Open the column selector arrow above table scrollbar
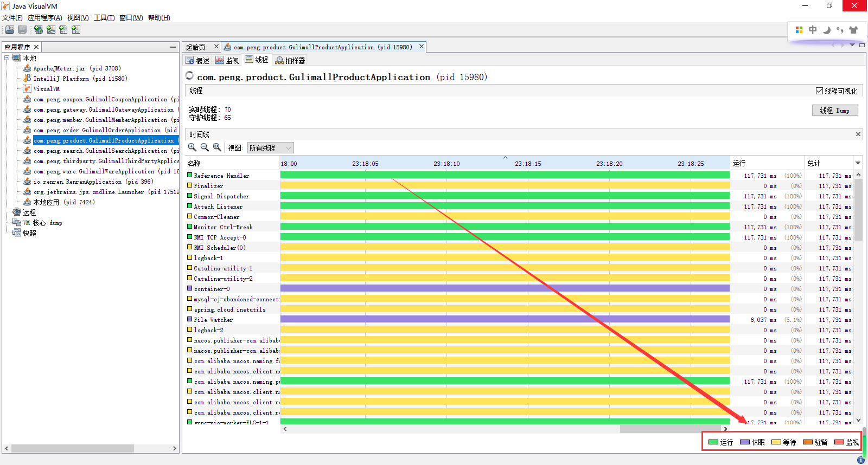The image size is (868, 465). [858, 163]
